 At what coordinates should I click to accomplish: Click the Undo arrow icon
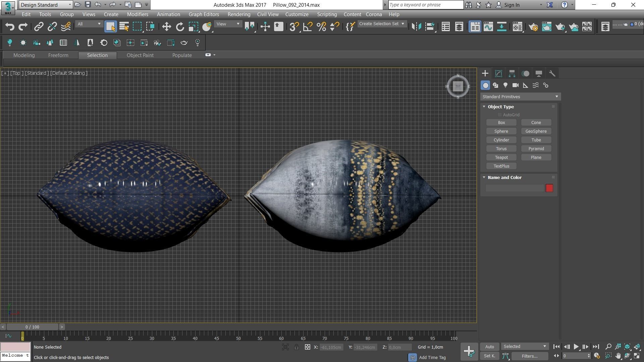(x=9, y=27)
